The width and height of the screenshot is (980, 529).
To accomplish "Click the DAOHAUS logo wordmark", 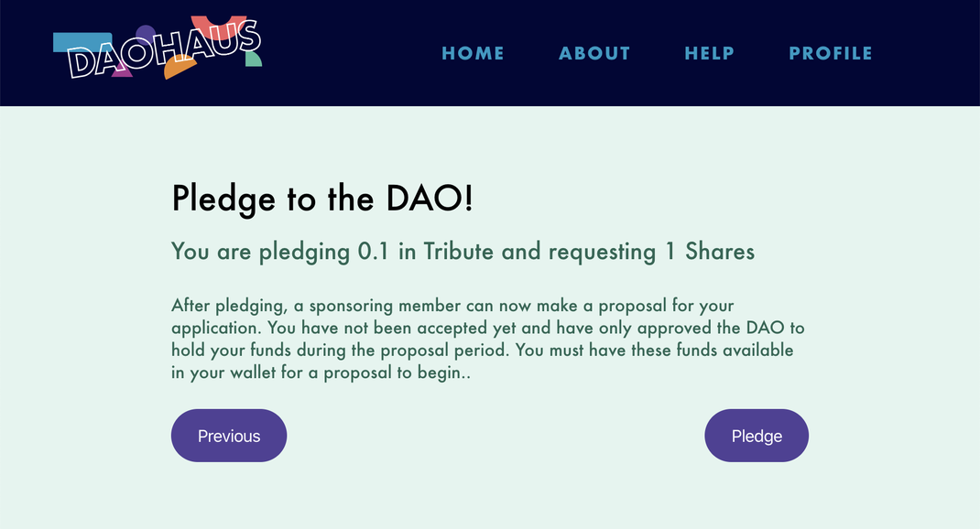I will pos(162,50).
